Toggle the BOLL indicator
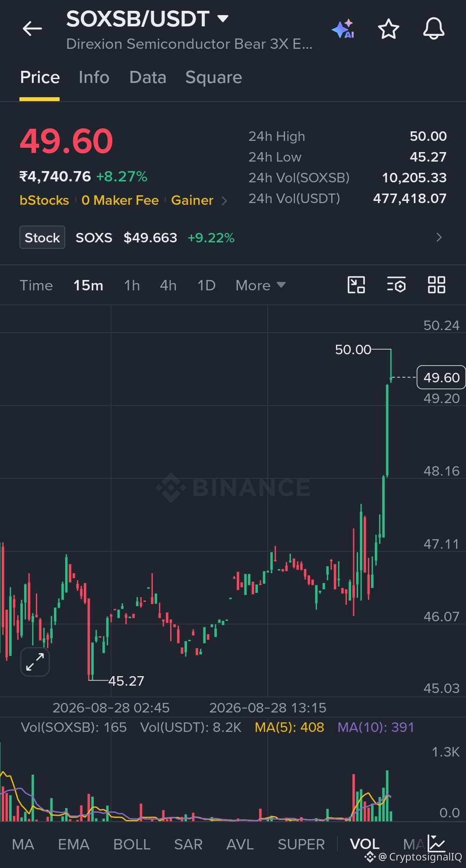Viewport: 466px width, 868px height. [x=132, y=844]
